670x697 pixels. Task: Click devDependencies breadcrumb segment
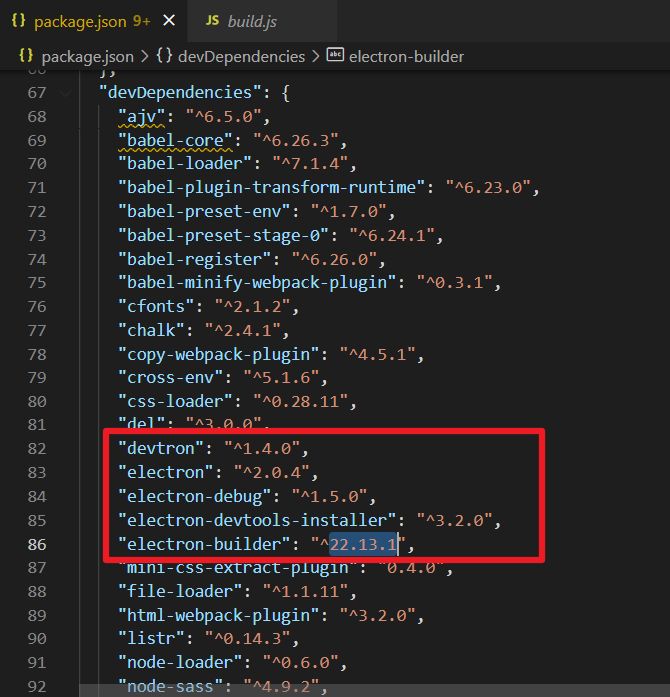pos(241,57)
